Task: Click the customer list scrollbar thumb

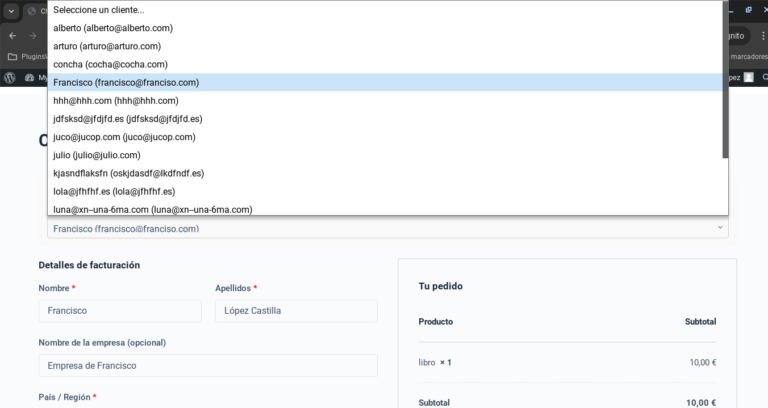Action: click(725, 79)
